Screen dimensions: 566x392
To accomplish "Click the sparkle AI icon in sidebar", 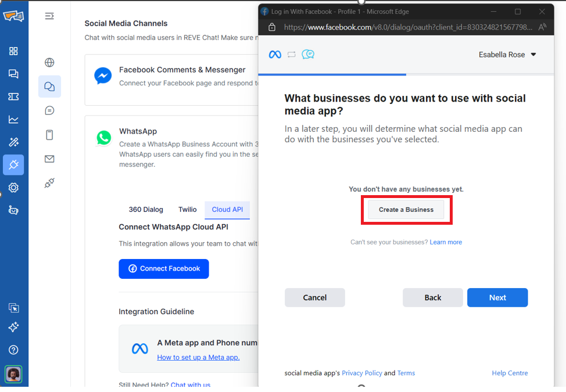I will click(x=13, y=327).
